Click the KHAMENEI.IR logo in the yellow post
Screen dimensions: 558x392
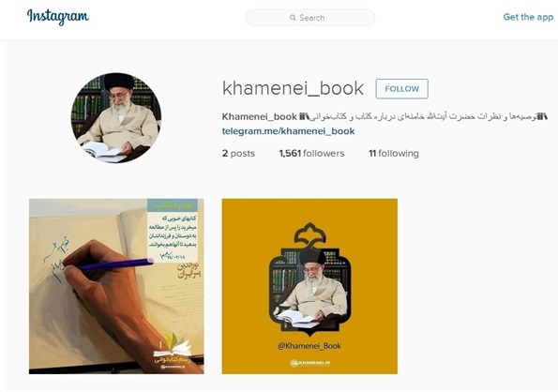click(x=310, y=363)
